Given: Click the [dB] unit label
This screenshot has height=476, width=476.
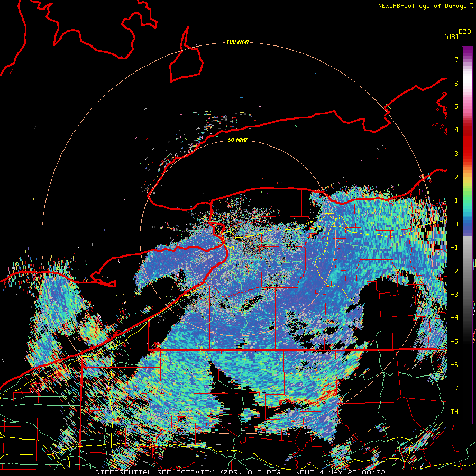Looking at the screenshot, I should (451, 36).
